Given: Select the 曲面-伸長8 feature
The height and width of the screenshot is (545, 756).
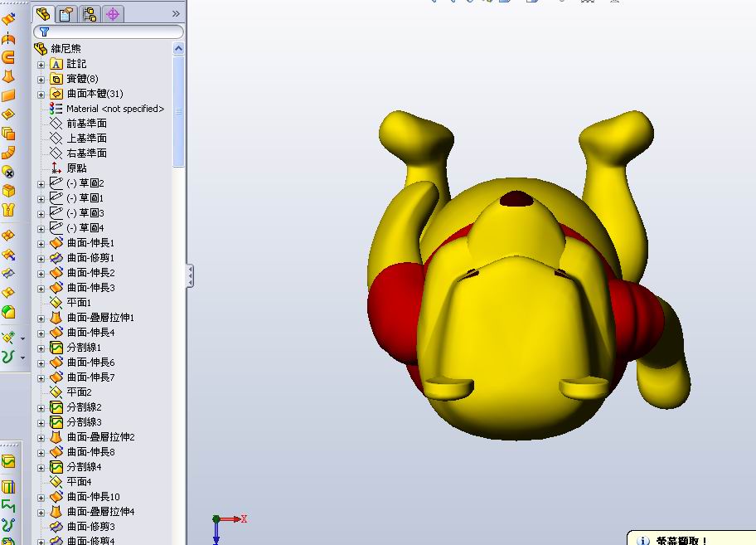Looking at the screenshot, I should coord(82,452).
